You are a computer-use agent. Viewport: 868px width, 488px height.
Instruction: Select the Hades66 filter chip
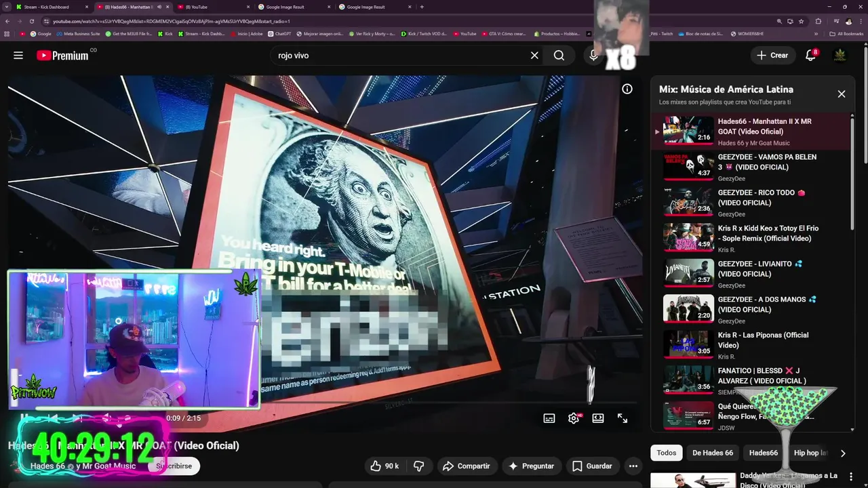tap(764, 453)
